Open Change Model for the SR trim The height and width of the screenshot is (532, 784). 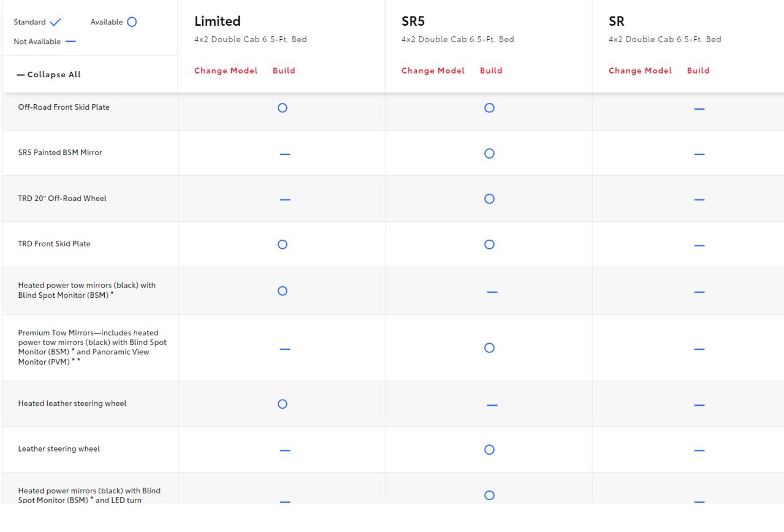pyautogui.click(x=641, y=70)
